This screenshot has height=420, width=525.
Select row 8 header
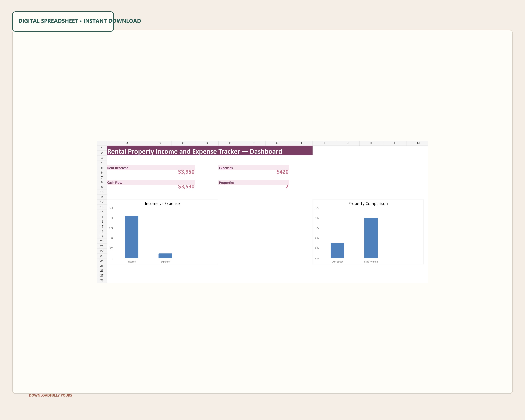click(102, 182)
